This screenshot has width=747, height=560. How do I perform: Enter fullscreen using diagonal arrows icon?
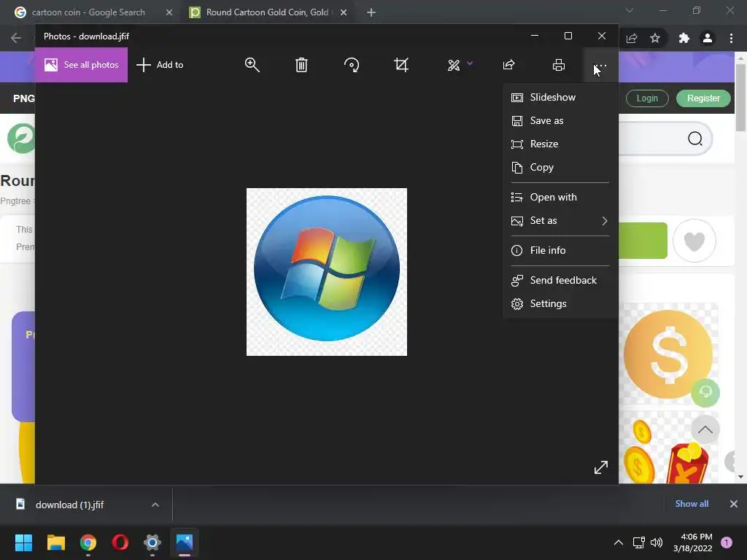[601, 467]
